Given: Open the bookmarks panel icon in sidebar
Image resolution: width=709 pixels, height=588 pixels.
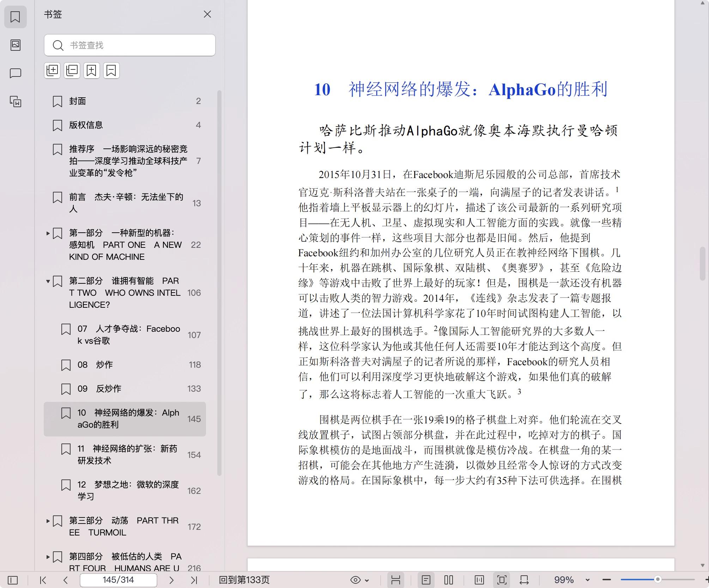Looking at the screenshot, I should pyautogui.click(x=15, y=17).
